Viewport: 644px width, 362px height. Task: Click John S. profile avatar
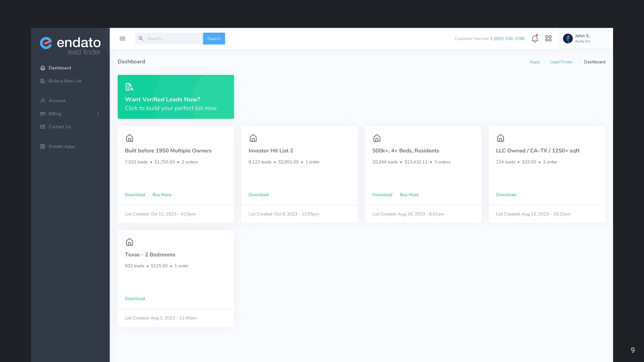pyautogui.click(x=568, y=38)
